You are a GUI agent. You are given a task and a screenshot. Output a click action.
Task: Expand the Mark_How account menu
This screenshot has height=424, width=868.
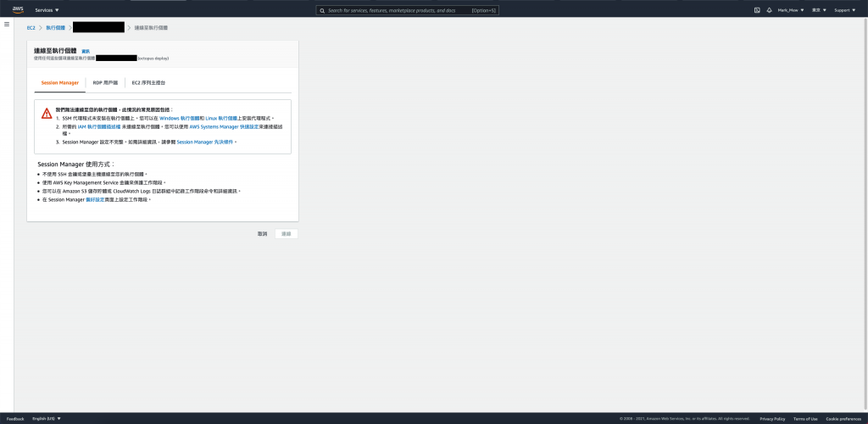point(791,10)
